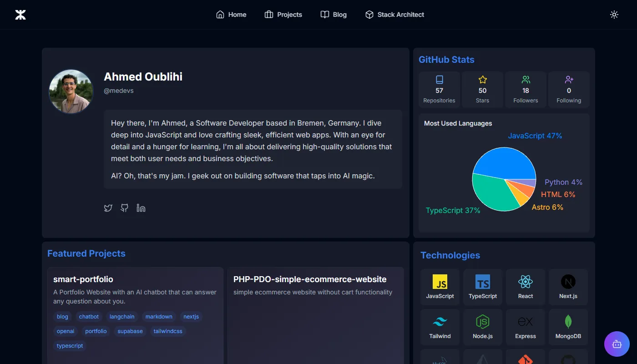Click the React atom icon
Screen dimensions: 637x364
pyautogui.click(x=526, y=282)
